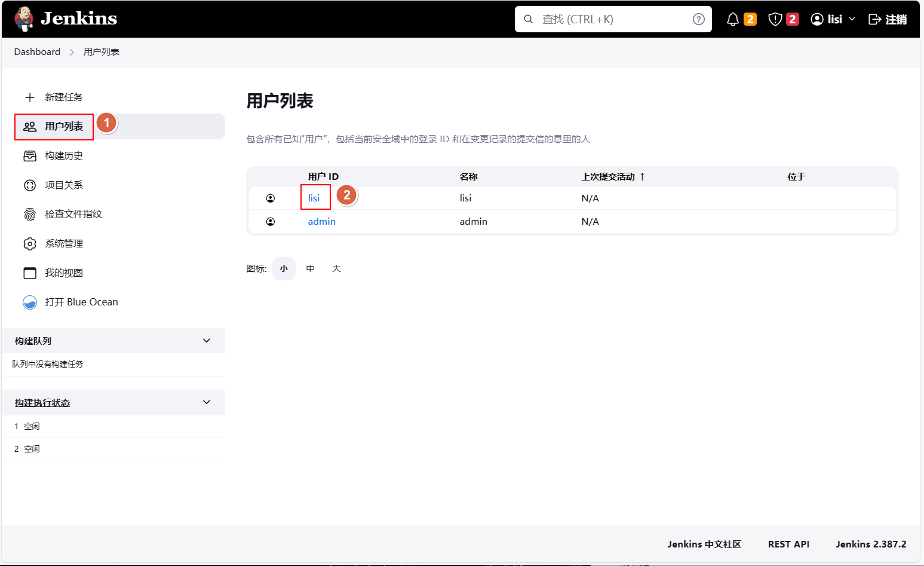This screenshot has width=924, height=566.
Task: Click executor '2 空闲' row
Action: [113, 449]
